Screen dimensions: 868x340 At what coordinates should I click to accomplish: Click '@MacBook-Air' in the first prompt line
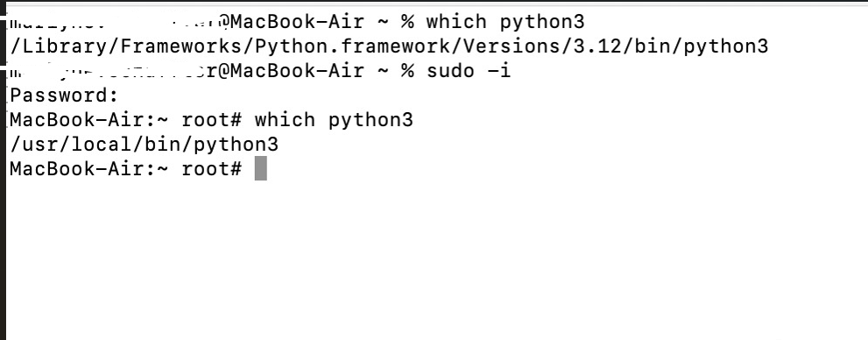point(291,22)
